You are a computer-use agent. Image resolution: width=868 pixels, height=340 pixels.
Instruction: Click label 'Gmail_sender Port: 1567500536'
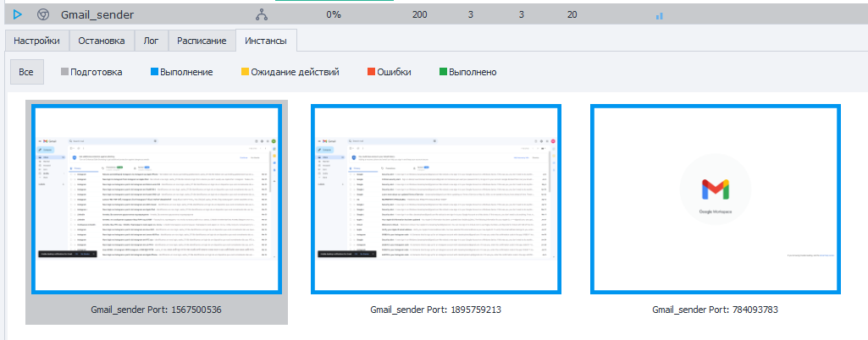pyautogui.click(x=157, y=310)
